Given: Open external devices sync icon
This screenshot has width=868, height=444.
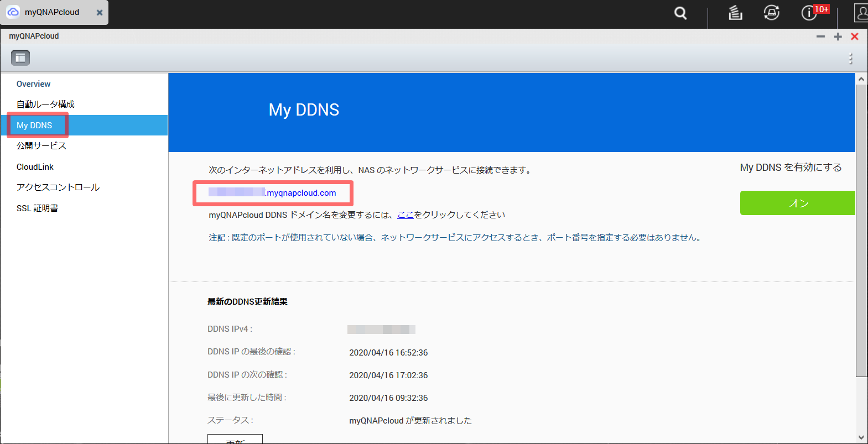Looking at the screenshot, I should 772,13.
